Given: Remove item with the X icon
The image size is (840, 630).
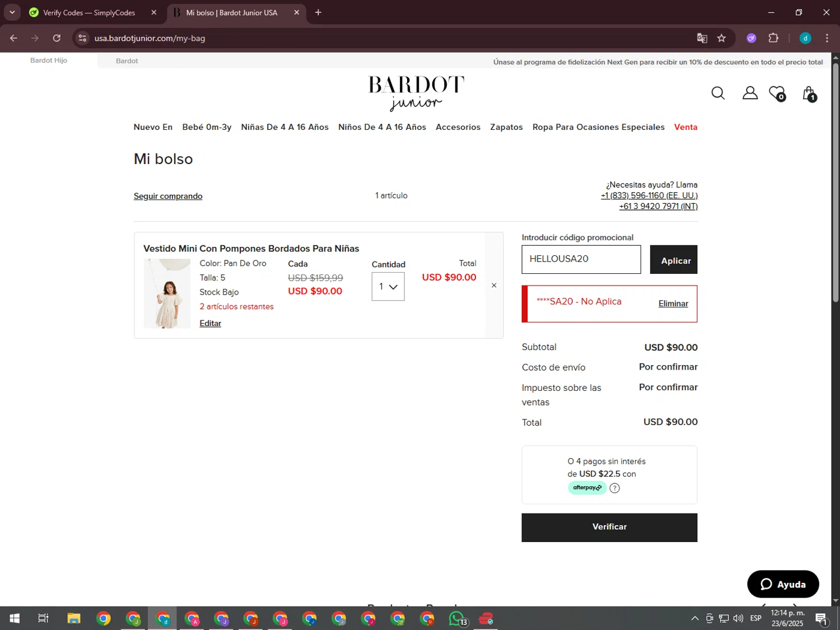Looking at the screenshot, I should tap(494, 286).
